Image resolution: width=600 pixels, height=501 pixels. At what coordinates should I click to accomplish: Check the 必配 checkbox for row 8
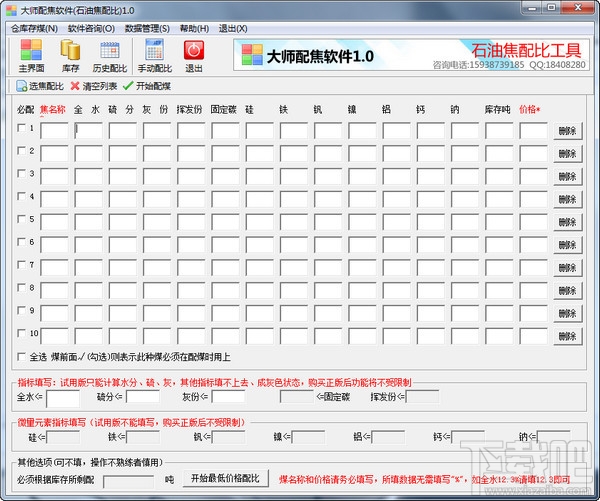click(x=21, y=287)
